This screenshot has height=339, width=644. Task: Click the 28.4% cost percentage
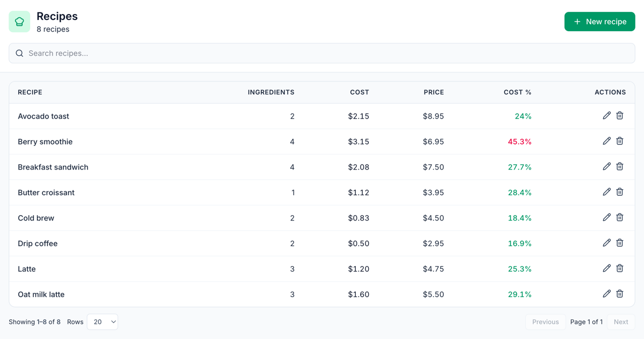pos(519,193)
